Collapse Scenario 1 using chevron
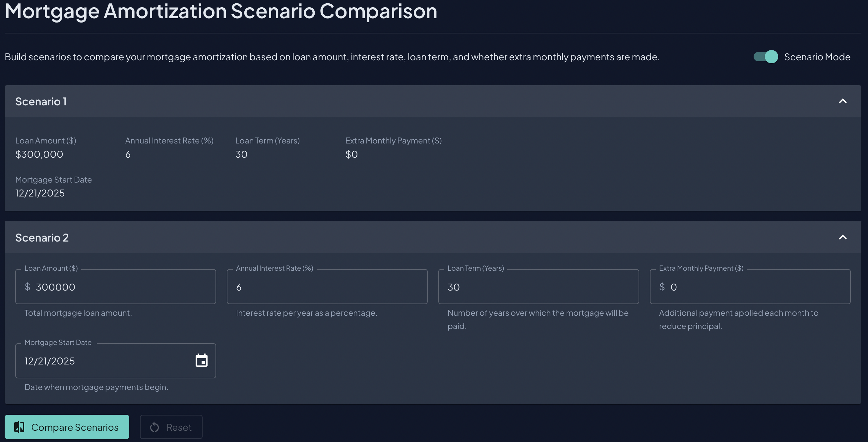 (x=842, y=101)
